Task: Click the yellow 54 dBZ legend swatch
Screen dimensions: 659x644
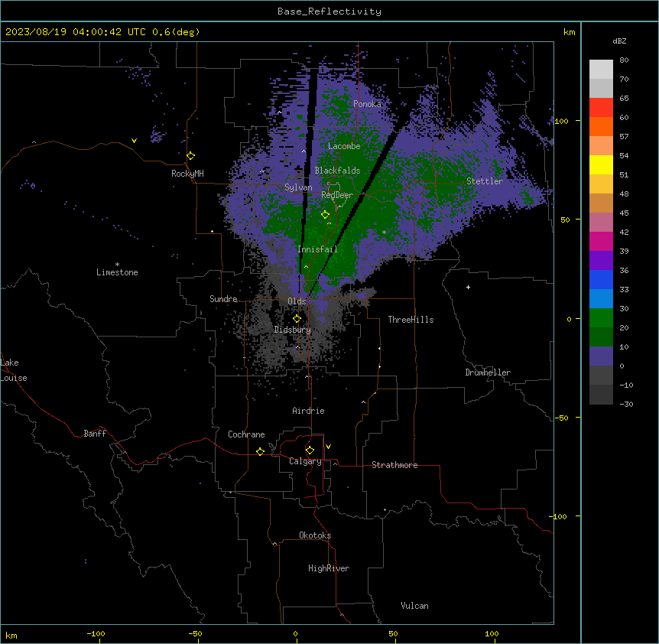Action: click(601, 164)
